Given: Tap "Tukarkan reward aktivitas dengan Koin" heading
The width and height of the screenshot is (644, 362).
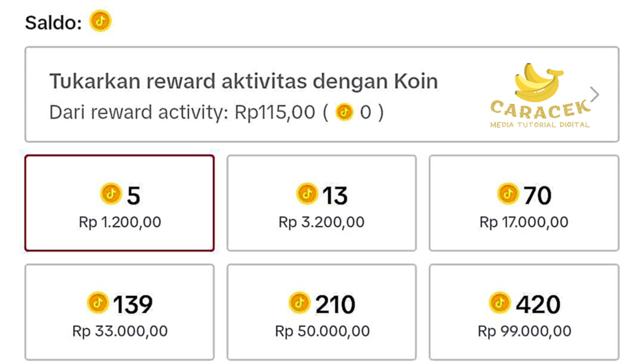Looking at the screenshot, I should tap(244, 81).
